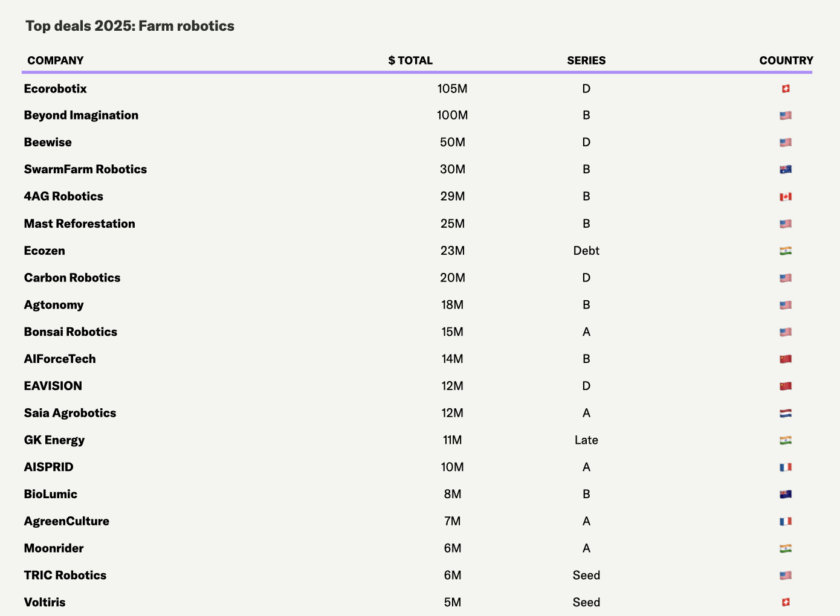This screenshot has height=616, width=840.
Task: Click the COUNTRY column header
Action: click(786, 60)
